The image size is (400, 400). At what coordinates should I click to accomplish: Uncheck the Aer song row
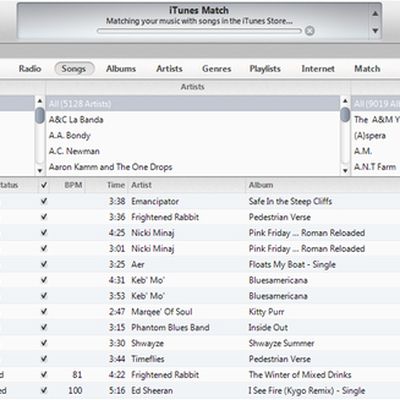click(x=44, y=264)
